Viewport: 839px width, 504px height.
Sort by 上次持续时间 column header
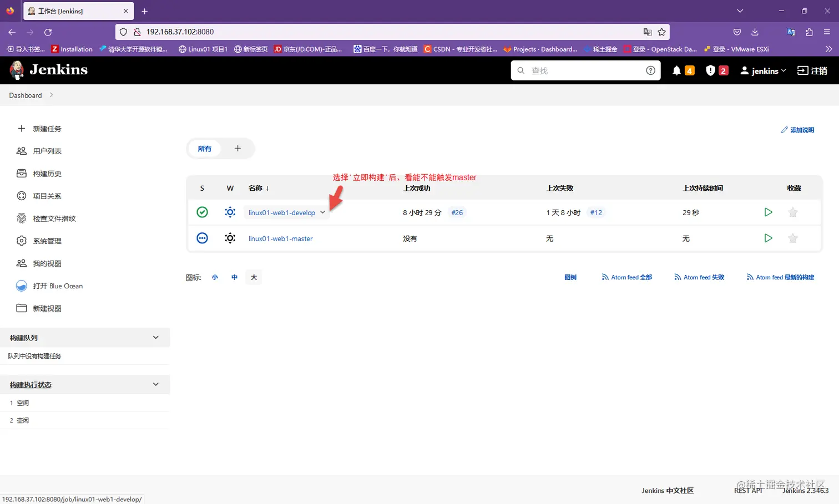[x=702, y=189]
